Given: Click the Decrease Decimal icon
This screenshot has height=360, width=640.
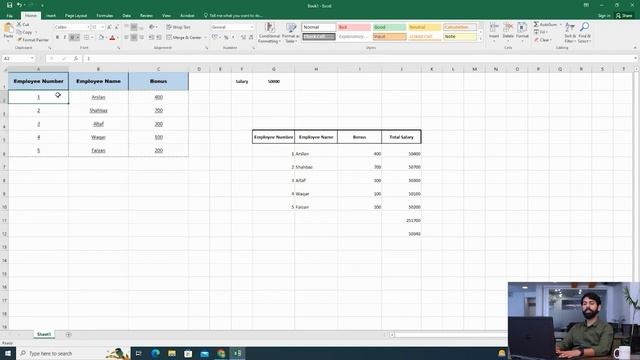Looking at the screenshot, I should pos(251,38).
